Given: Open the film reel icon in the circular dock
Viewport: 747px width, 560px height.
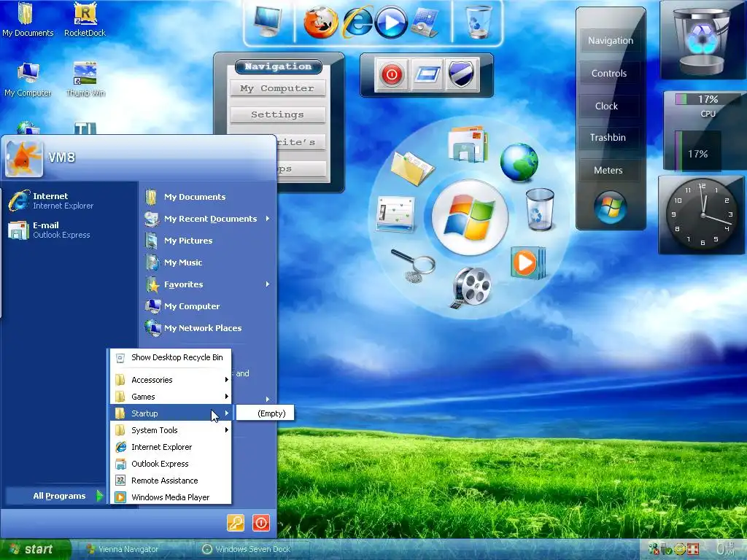Looking at the screenshot, I should coord(471,287).
